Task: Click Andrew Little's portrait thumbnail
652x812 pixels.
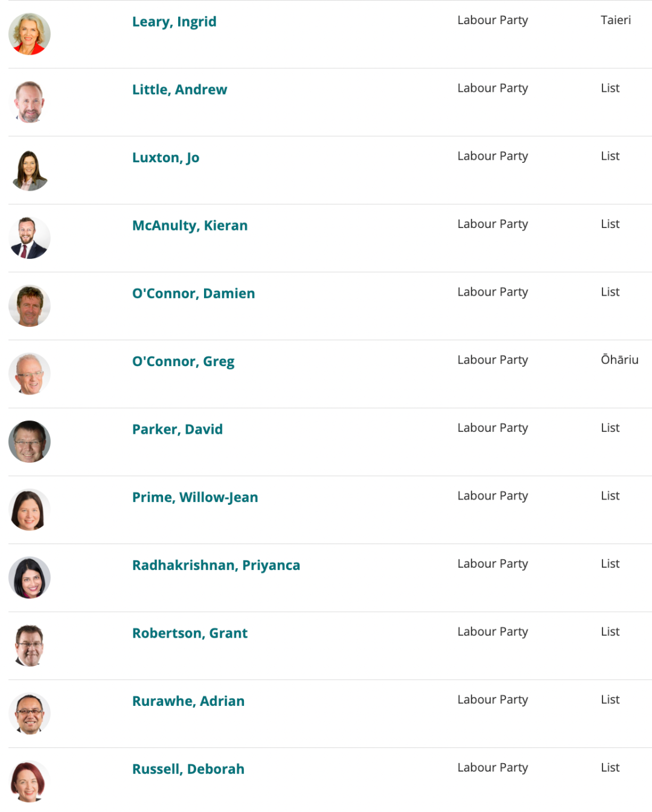Action: [30, 102]
